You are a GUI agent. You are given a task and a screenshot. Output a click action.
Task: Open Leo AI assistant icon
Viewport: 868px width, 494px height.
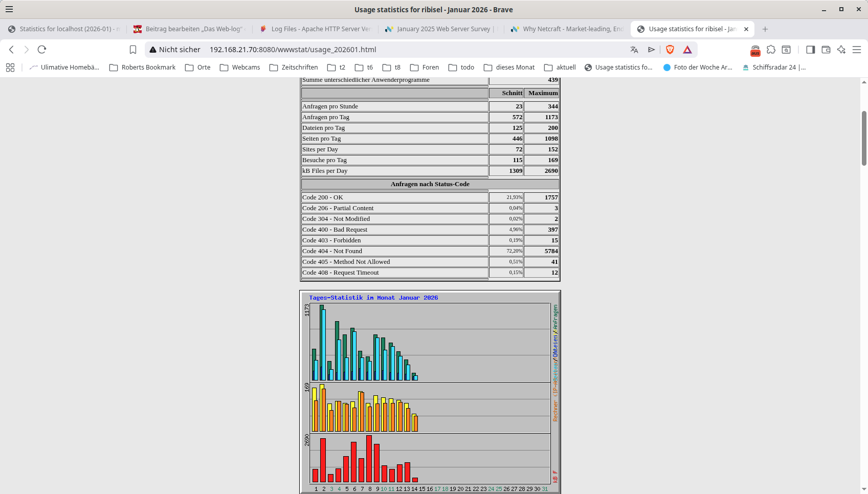tap(841, 50)
